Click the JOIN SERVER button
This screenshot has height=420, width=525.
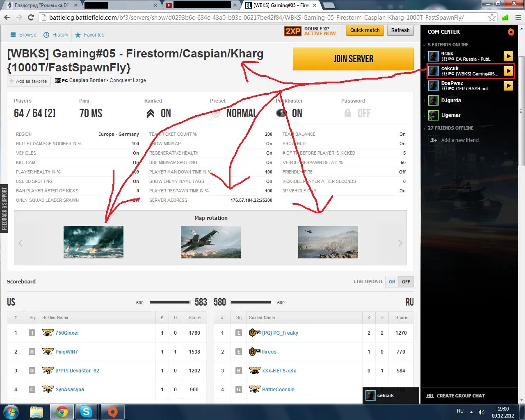coord(353,59)
